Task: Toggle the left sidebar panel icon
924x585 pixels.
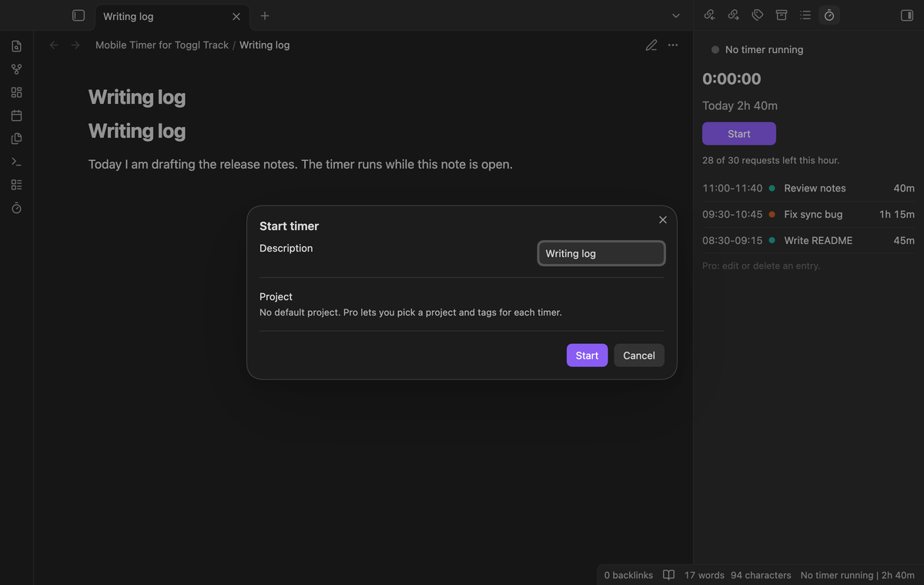Action: 78,15
